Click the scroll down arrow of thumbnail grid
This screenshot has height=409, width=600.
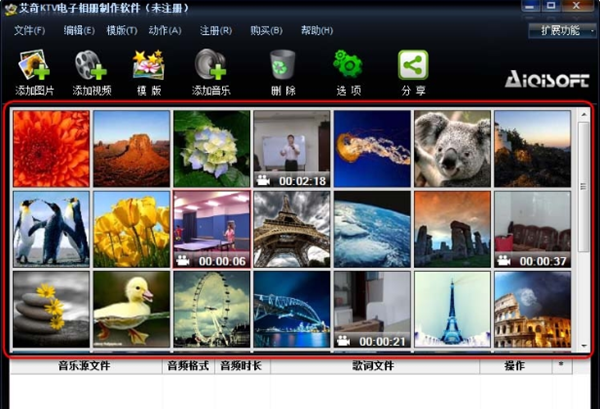click(x=584, y=345)
